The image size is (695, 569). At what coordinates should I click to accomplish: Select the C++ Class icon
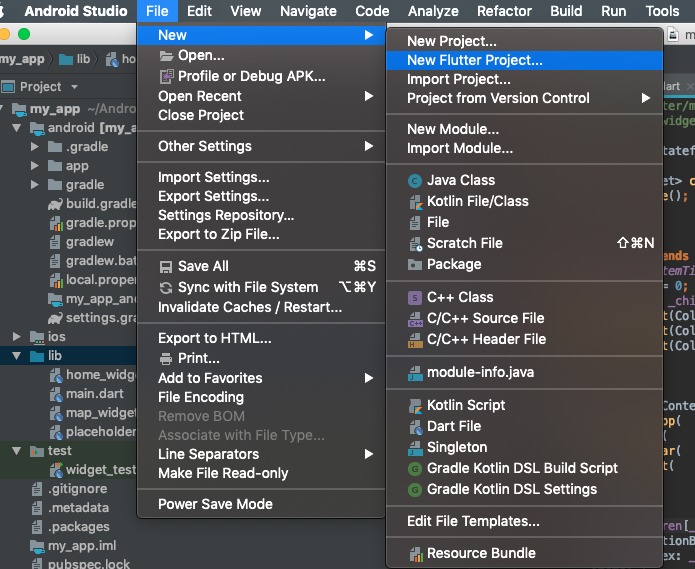pyautogui.click(x=414, y=297)
